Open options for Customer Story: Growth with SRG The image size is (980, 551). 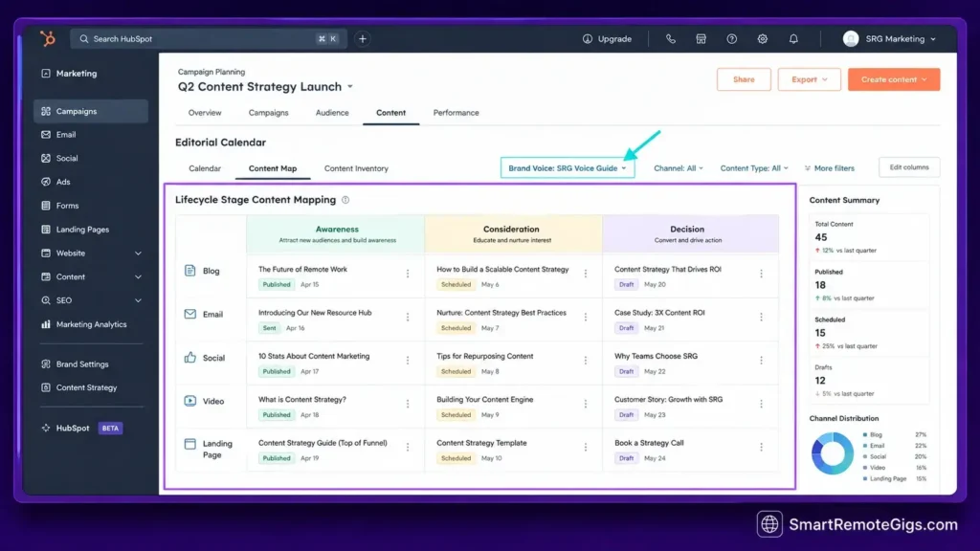coord(761,404)
